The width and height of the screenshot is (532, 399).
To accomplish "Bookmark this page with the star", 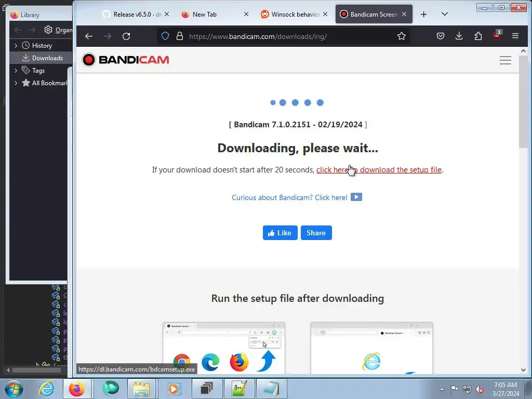I will (402, 36).
